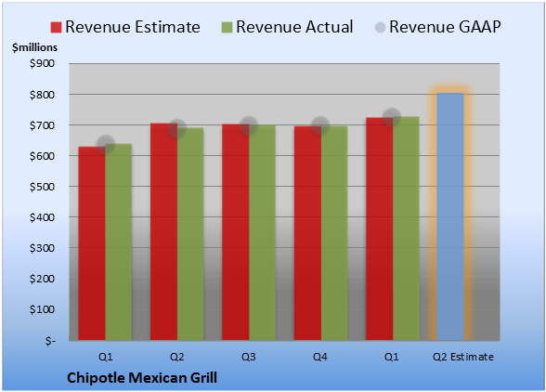Click the '$200' y-axis label
The height and width of the screenshot is (392, 546).
pyautogui.click(x=42, y=279)
